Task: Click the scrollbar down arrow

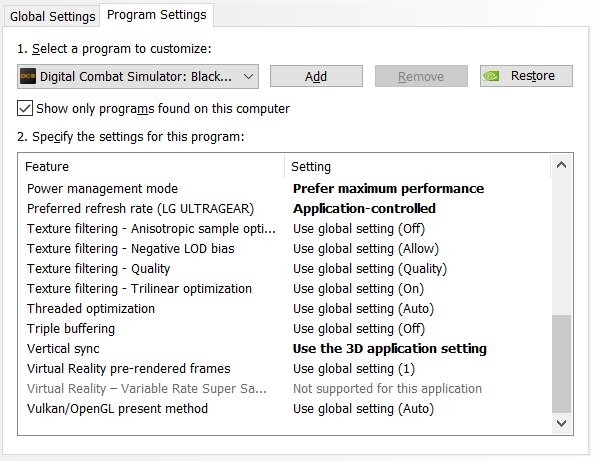Action: [561, 423]
